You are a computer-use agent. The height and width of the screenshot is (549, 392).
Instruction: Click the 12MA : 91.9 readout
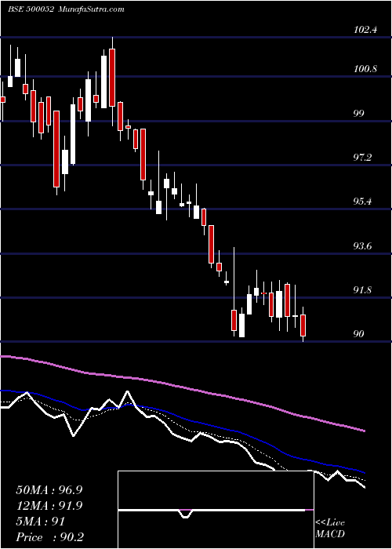(49, 506)
